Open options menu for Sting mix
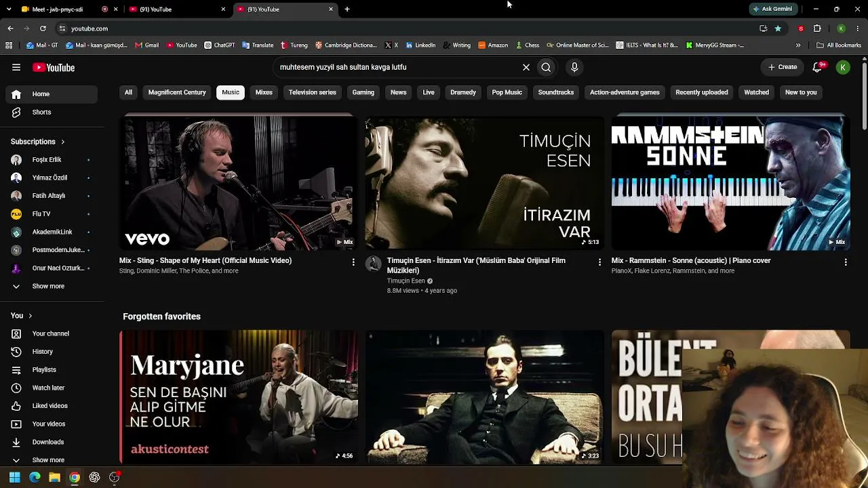868x488 pixels. [x=353, y=262]
